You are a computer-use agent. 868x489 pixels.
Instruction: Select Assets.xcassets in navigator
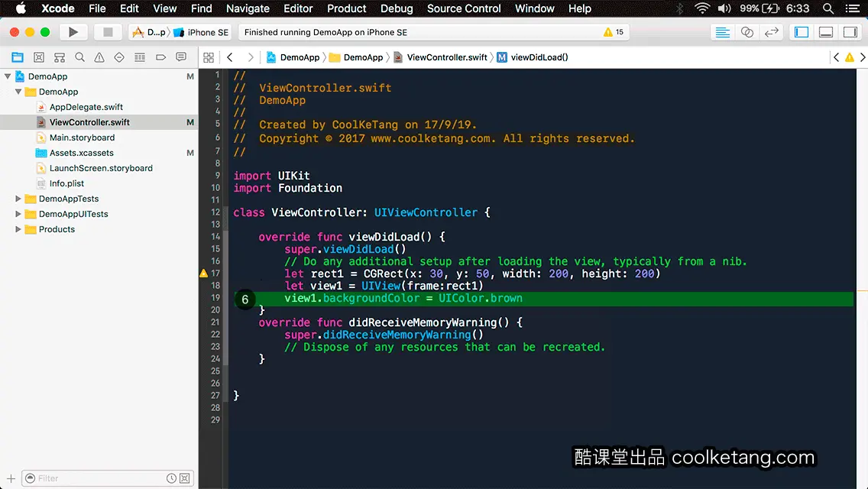point(81,153)
